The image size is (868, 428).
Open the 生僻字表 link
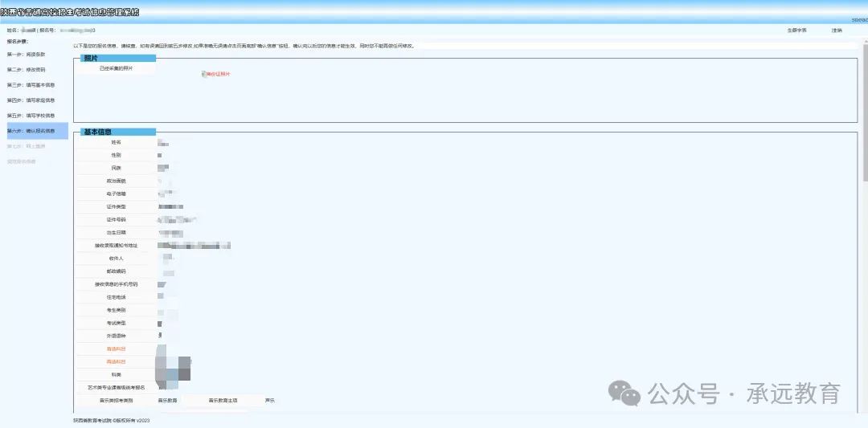(x=796, y=31)
